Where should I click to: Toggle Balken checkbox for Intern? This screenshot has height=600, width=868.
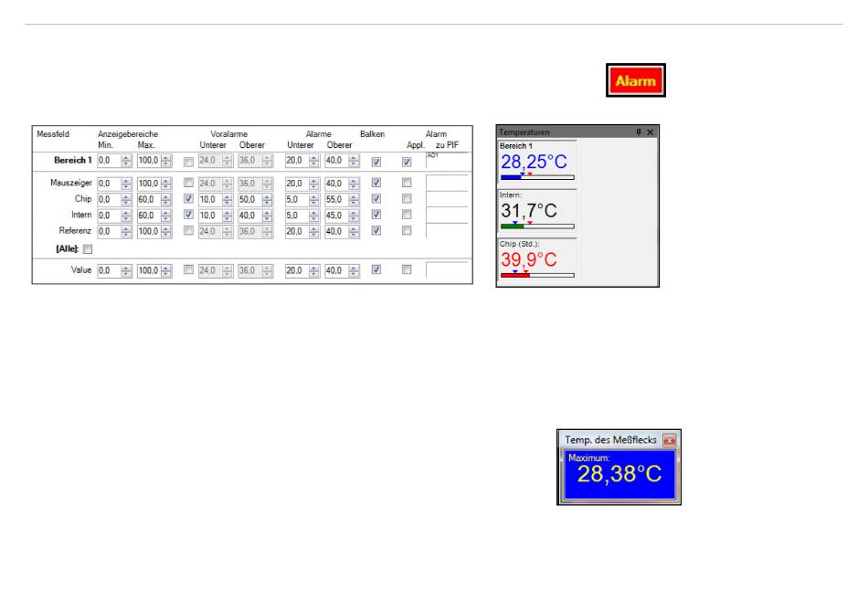click(x=376, y=215)
